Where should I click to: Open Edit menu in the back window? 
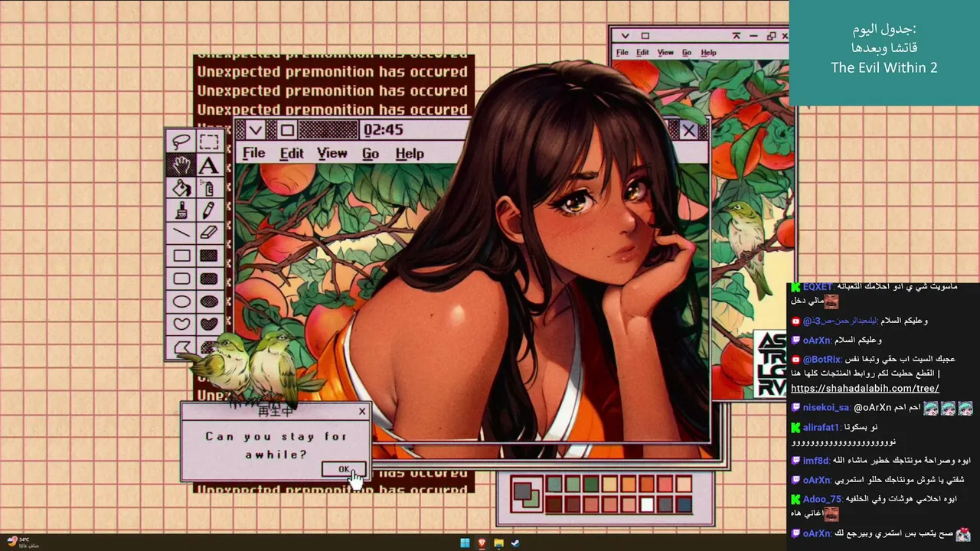pyautogui.click(x=642, y=53)
